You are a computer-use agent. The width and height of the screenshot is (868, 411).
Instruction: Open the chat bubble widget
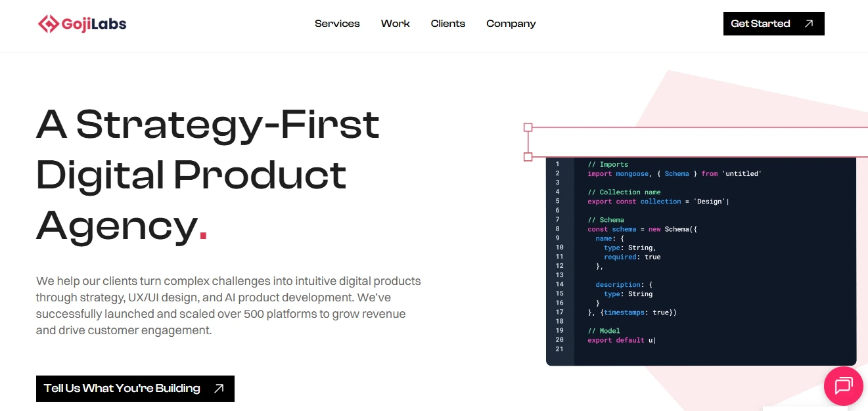pyautogui.click(x=843, y=385)
